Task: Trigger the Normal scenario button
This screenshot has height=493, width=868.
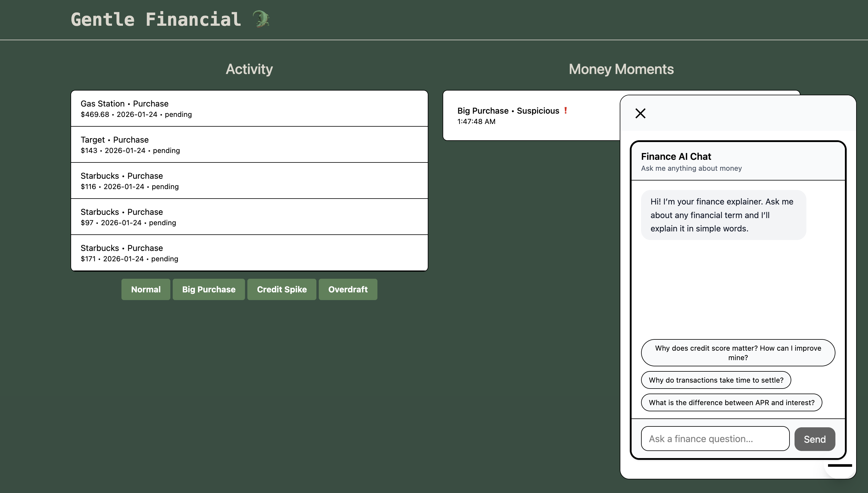Action: [146, 289]
